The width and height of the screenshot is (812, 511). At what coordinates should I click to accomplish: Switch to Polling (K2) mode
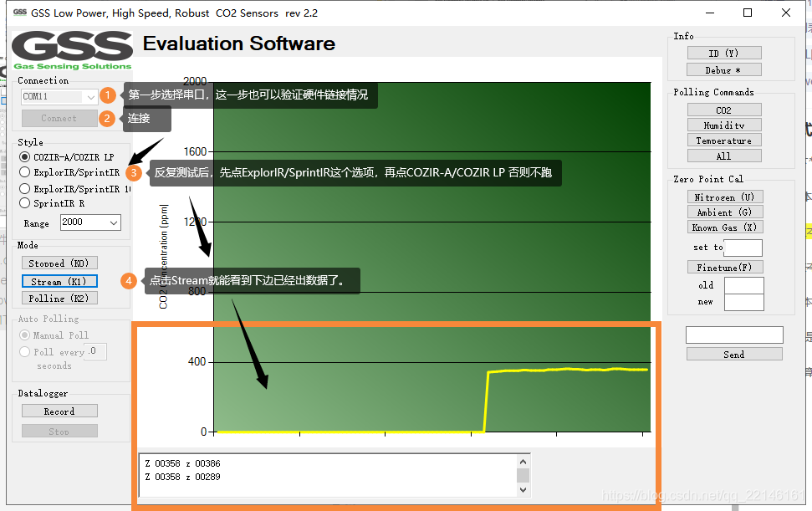pyautogui.click(x=59, y=299)
